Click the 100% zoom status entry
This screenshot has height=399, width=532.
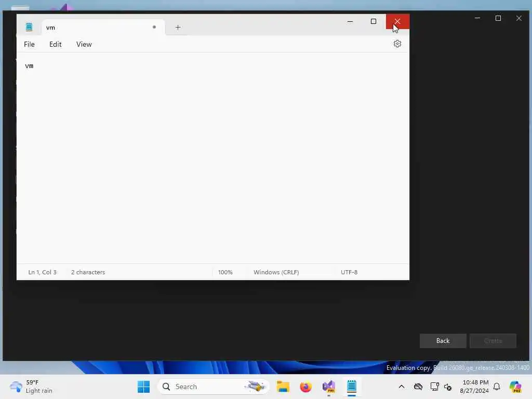(225, 272)
